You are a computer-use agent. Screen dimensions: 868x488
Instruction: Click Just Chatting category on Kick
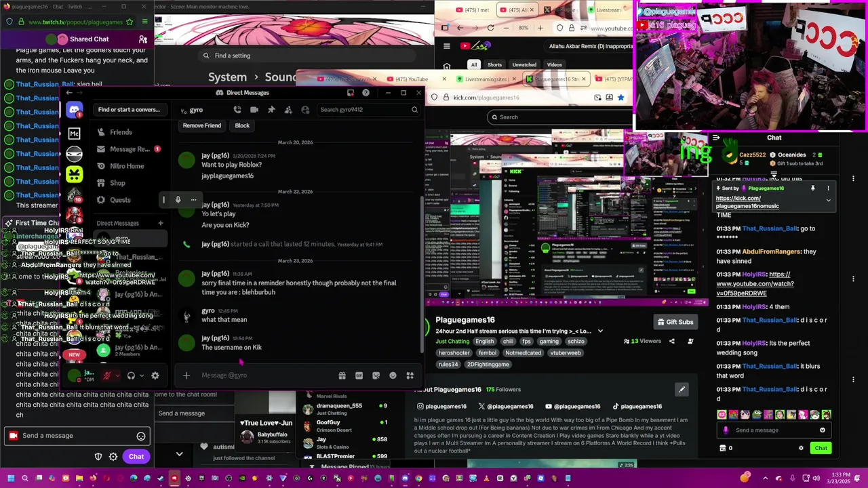(452, 342)
